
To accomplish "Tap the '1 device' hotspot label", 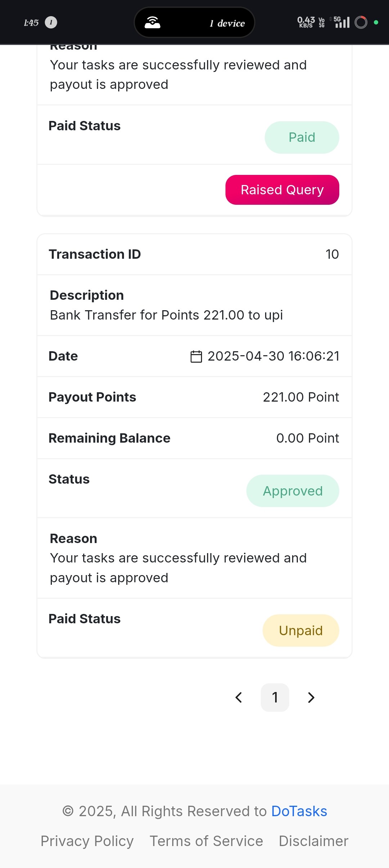I will pyautogui.click(x=227, y=23).
